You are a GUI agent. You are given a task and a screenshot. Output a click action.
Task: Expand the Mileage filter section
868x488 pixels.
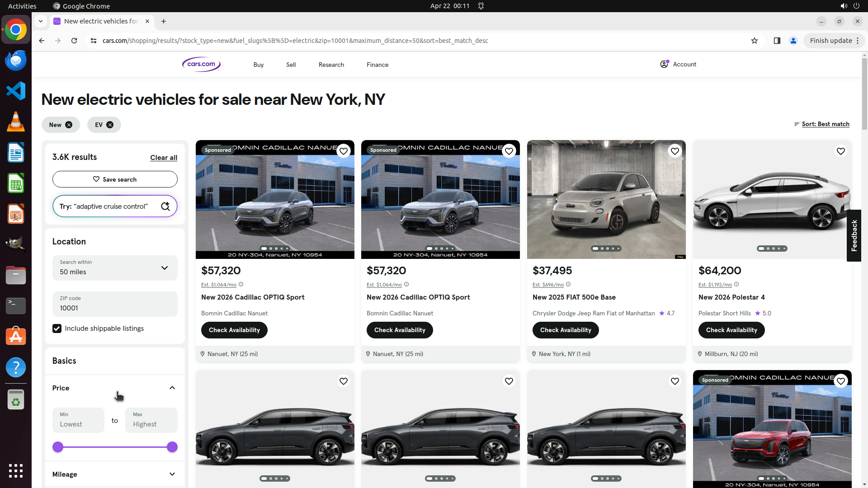(x=172, y=474)
